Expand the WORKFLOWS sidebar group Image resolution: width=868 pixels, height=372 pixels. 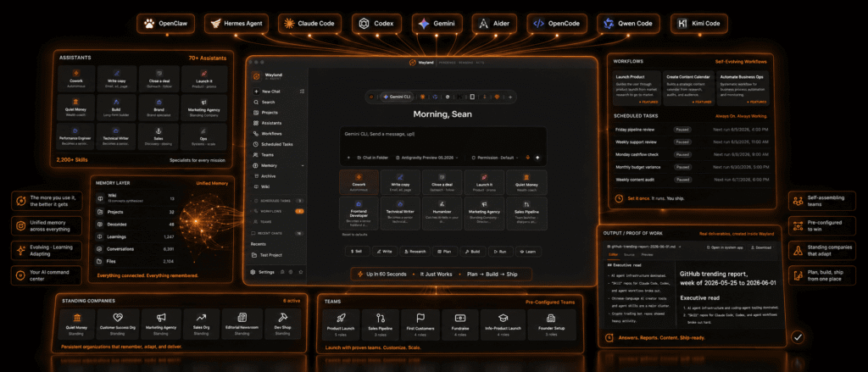coord(277,211)
